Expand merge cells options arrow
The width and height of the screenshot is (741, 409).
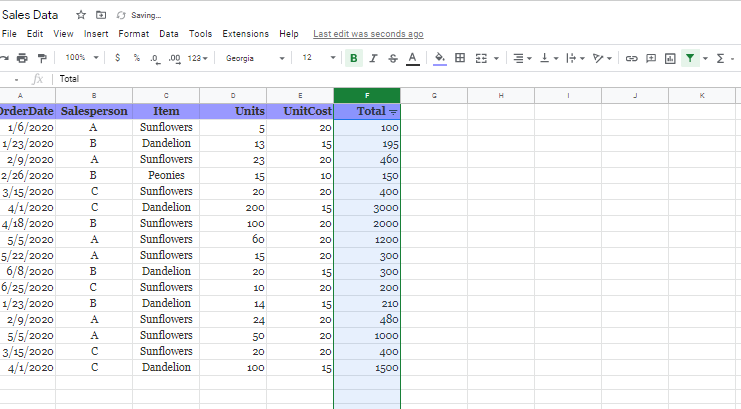[496, 58]
